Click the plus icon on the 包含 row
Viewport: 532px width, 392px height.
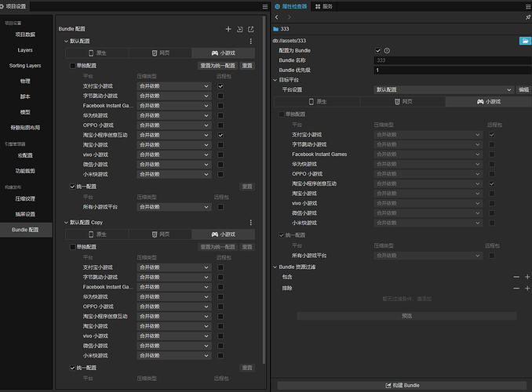tap(527, 277)
